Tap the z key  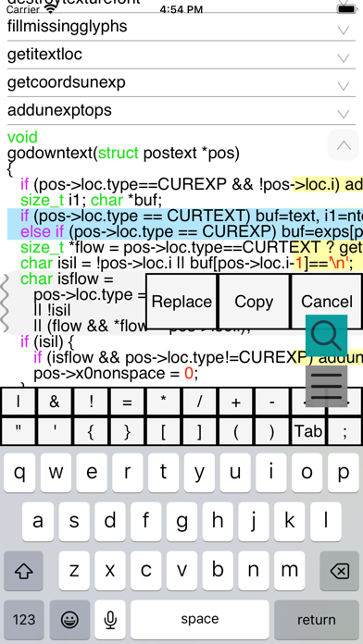[x=73, y=571]
